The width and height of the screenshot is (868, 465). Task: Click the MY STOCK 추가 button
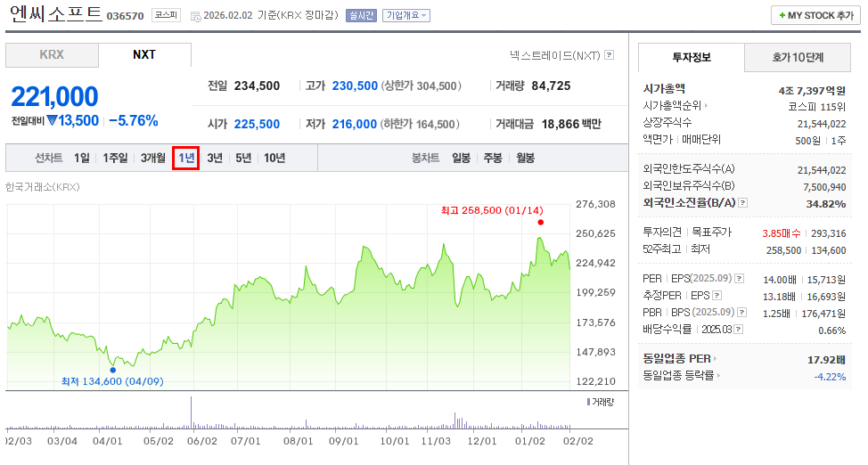(815, 15)
